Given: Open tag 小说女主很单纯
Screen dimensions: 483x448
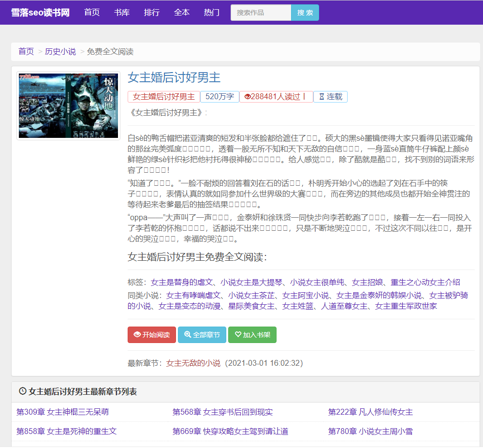Looking at the screenshot, I should coord(317,282).
